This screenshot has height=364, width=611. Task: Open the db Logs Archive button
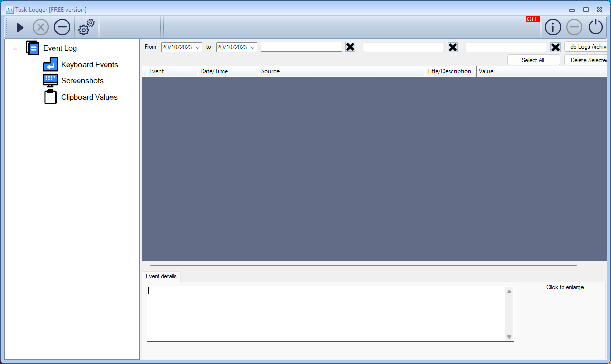[587, 47]
